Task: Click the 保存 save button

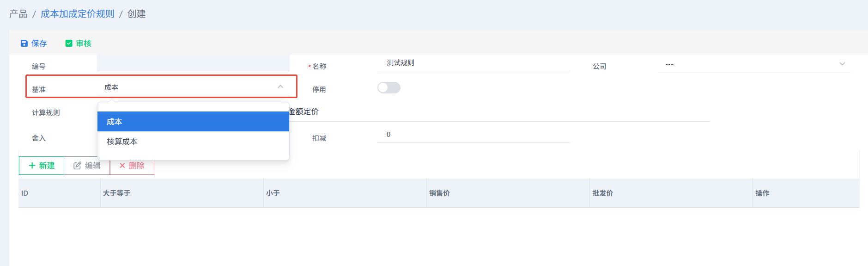Action: click(34, 43)
